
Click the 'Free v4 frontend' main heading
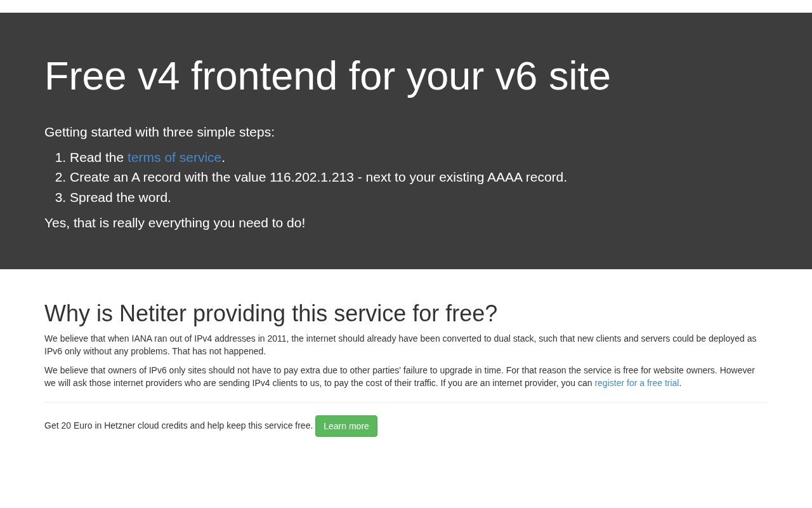(x=327, y=76)
